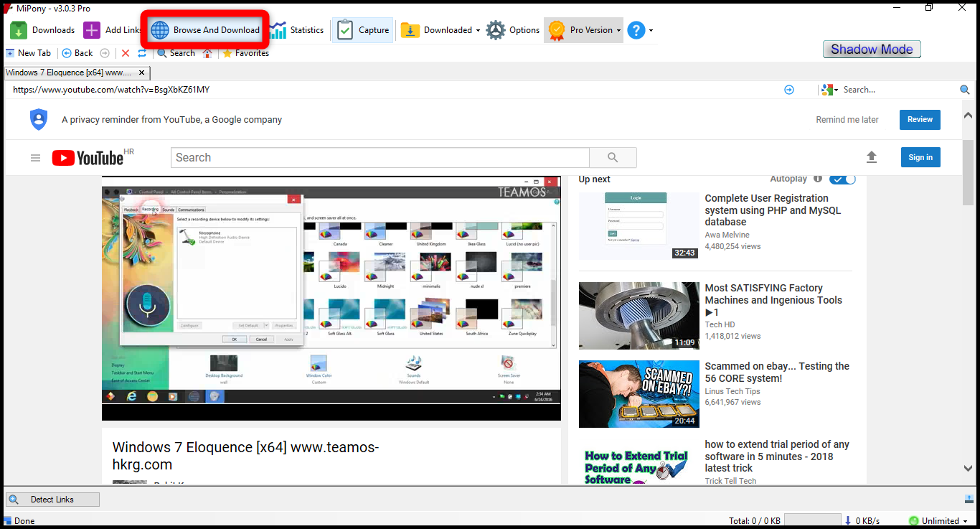Viewport: 980px width, 529px height.
Task: Close the Windows 7 Eloquence tab
Action: click(141, 72)
